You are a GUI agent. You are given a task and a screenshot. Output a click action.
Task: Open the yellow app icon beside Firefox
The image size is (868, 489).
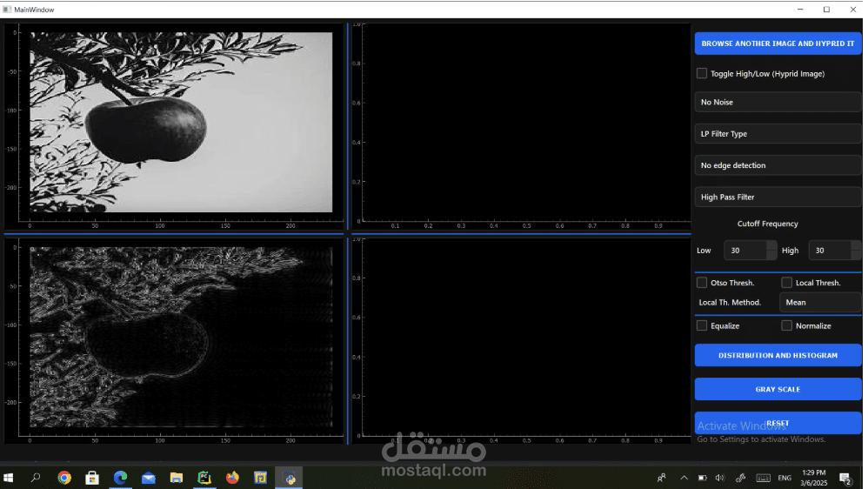coord(260,478)
